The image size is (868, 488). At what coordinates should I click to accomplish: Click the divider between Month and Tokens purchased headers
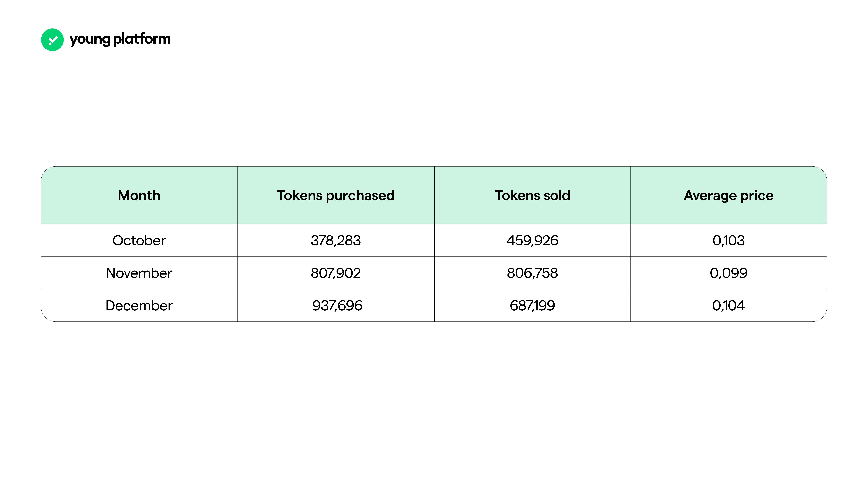(x=237, y=195)
